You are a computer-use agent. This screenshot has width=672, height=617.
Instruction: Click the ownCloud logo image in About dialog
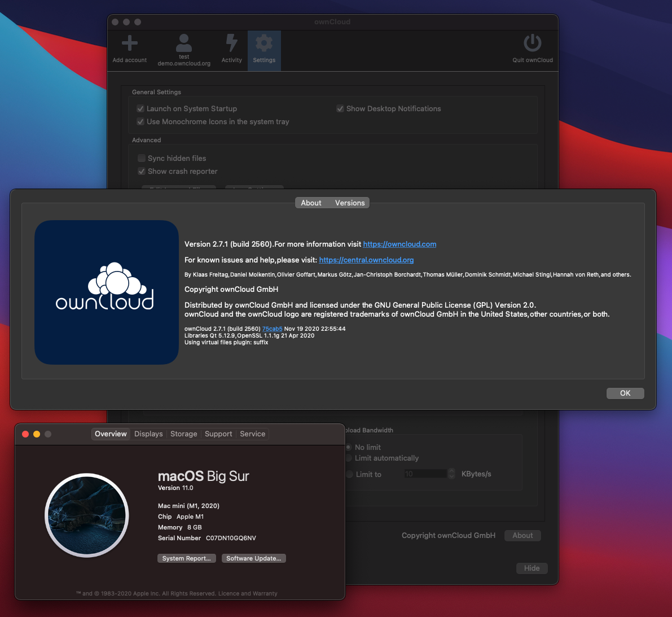[x=106, y=292]
